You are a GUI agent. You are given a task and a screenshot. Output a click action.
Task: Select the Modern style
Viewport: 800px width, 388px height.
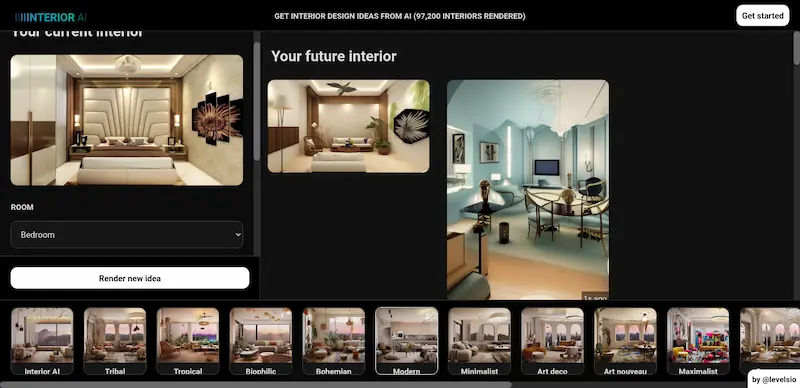(407, 341)
